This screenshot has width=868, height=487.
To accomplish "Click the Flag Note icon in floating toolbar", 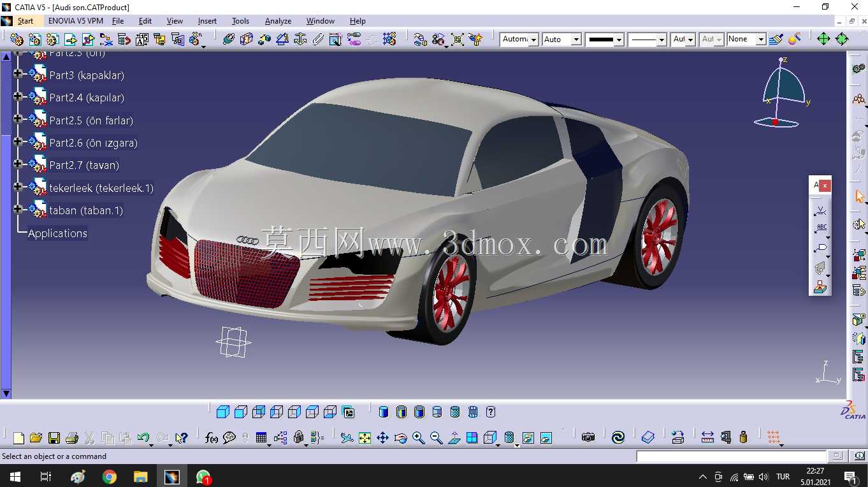I will point(821,248).
